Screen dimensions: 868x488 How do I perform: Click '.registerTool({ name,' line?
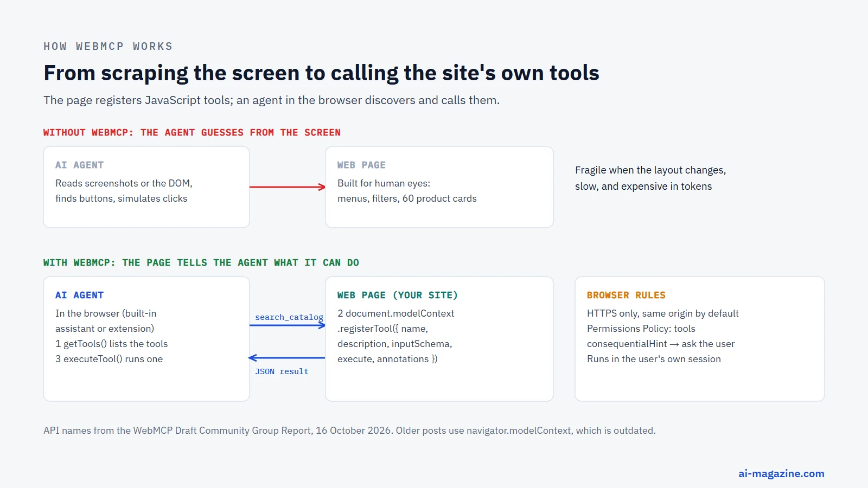[382, 329]
